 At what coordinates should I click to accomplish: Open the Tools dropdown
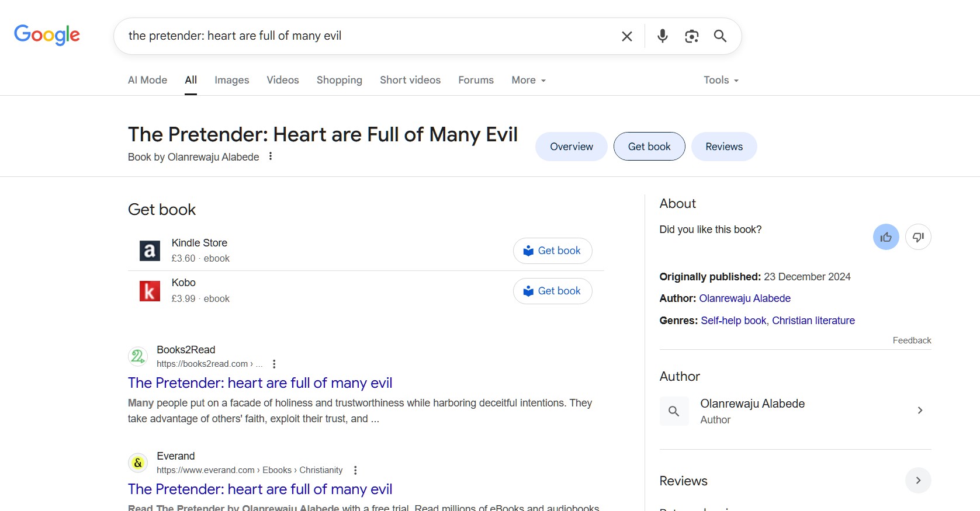coord(721,80)
